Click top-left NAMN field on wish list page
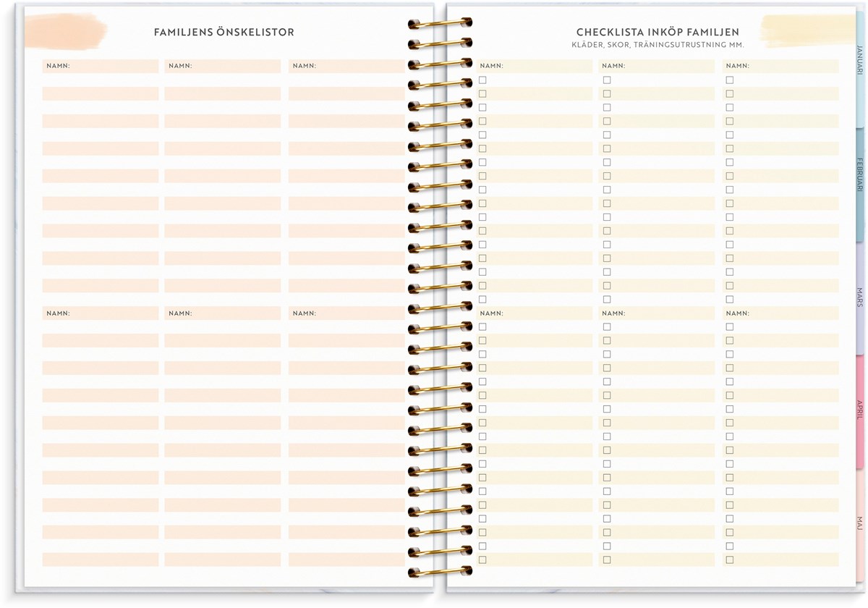This screenshot has height=608, width=868. pos(101,66)
